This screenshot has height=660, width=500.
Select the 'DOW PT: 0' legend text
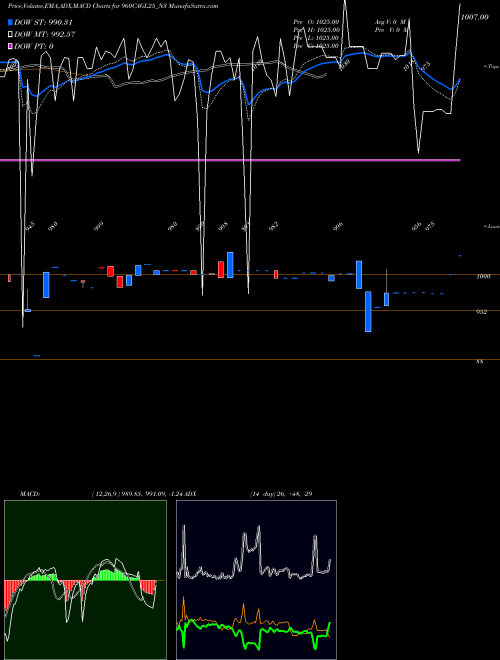(33, 46)
